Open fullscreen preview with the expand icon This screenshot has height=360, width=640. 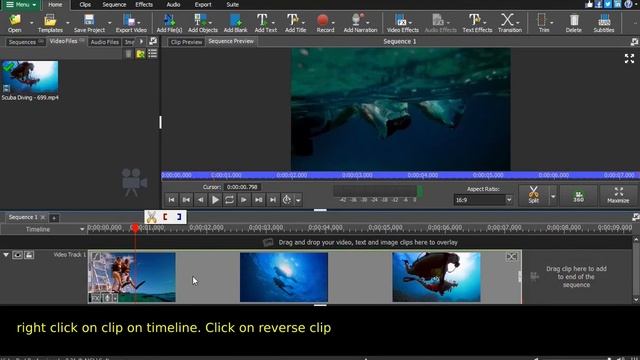629,58
